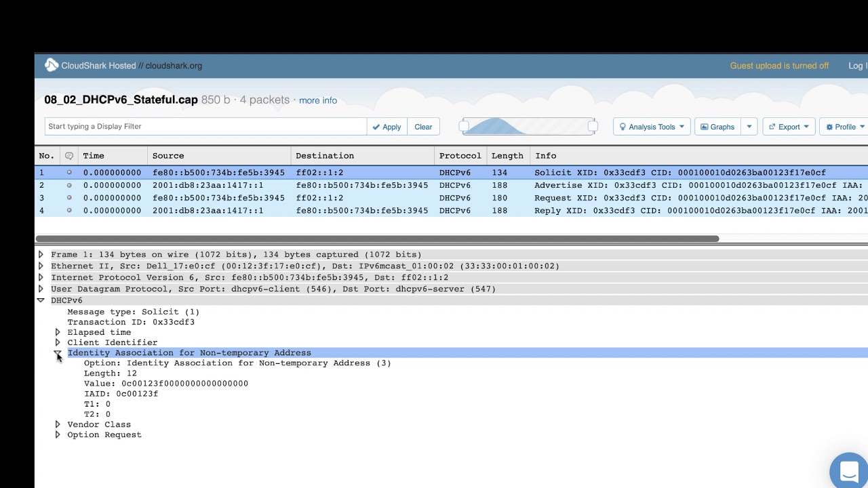Collapse the DHCPv6 tree node
This screenshot has height=488, width=868.
tap(41, 300)
